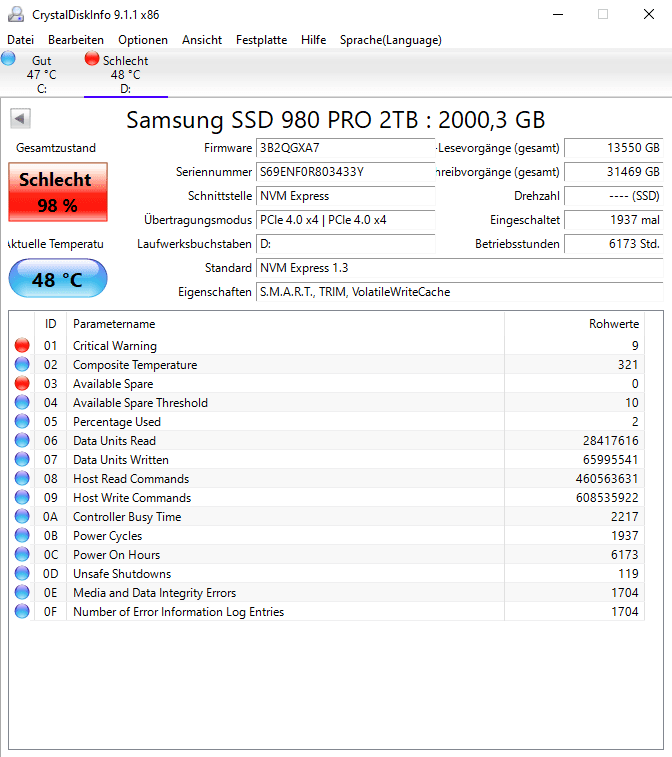Click the blue indicator for Percentage Used
Screen dimensions: 672x757
22,421
